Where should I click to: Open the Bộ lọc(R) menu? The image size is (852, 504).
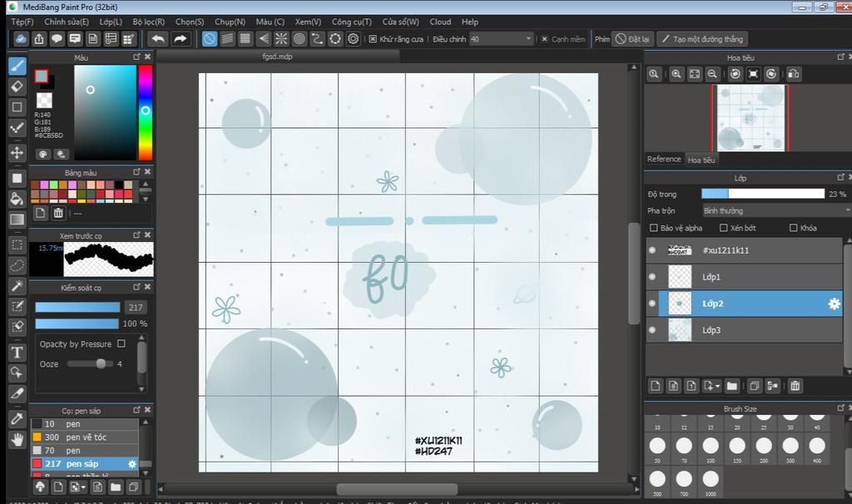pos(148,22)
